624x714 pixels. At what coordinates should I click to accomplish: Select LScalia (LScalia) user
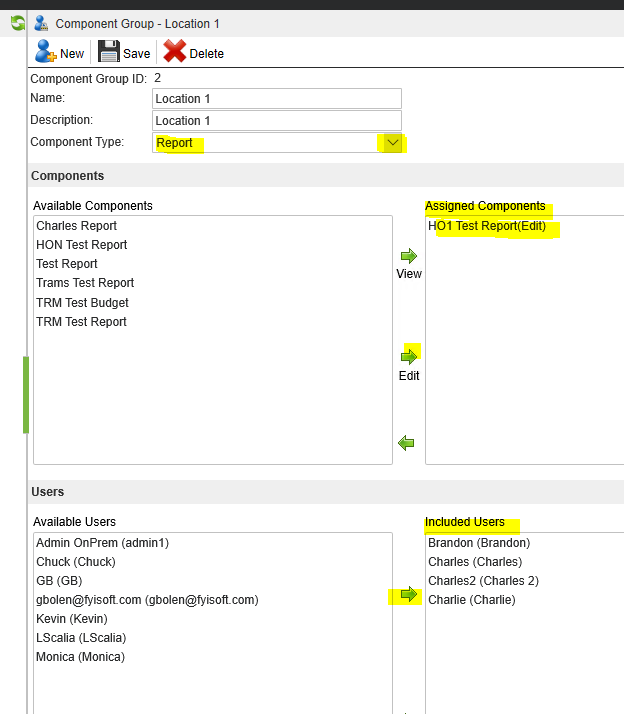click(x=81, y=638)
